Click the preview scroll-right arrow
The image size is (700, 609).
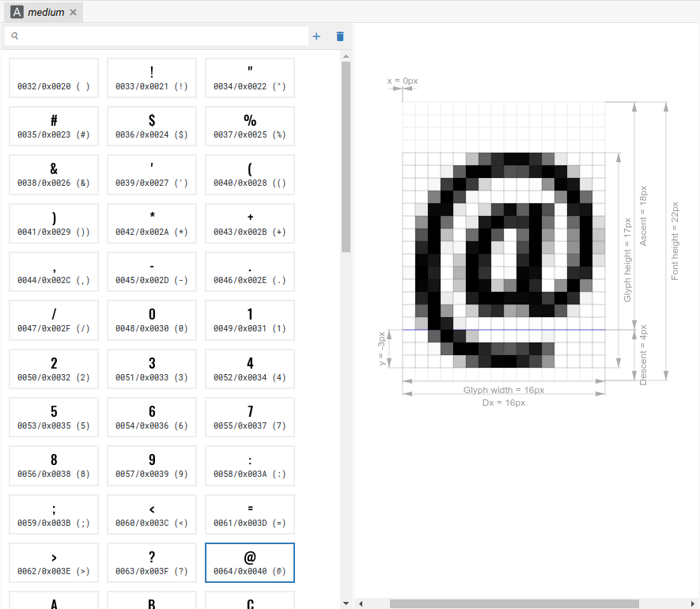[693, 603]
